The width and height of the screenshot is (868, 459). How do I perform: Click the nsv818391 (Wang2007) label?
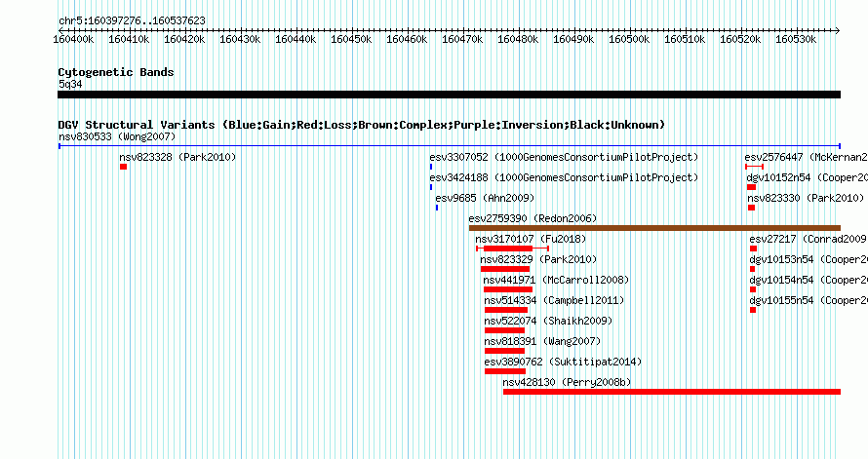[x=542, y=341]
